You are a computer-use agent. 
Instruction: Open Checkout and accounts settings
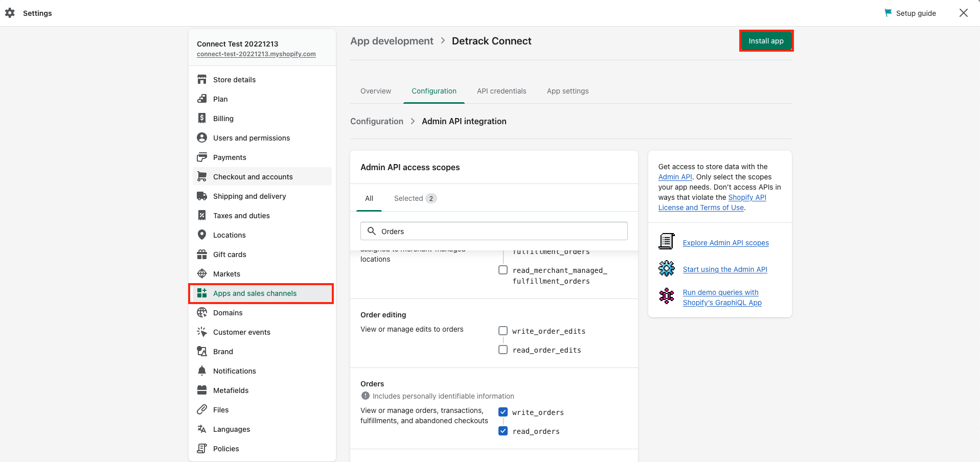(x=262, y=177)
